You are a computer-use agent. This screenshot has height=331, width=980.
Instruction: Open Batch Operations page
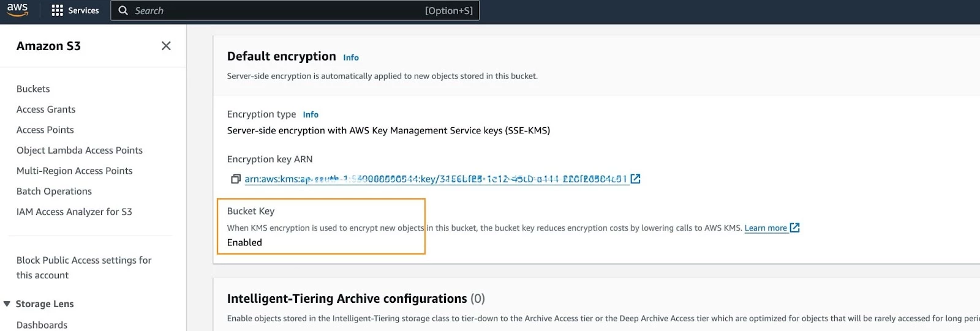tap(54, 192)
